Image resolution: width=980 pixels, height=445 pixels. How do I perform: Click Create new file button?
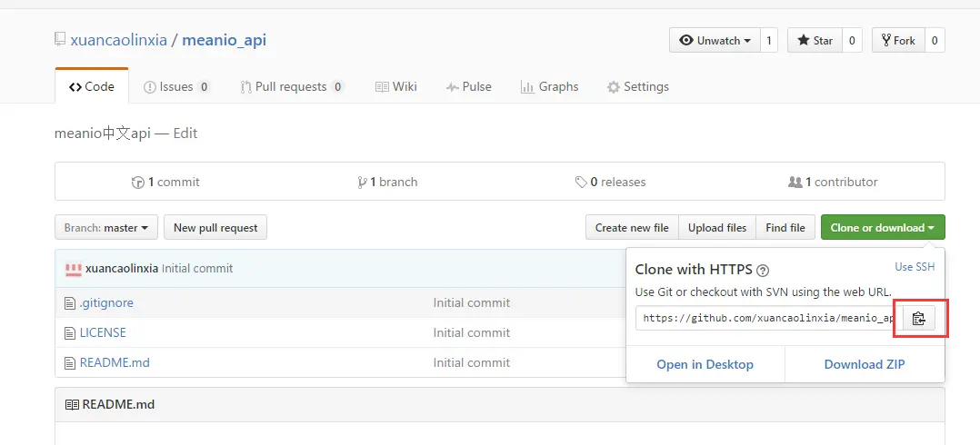point(632,228)
